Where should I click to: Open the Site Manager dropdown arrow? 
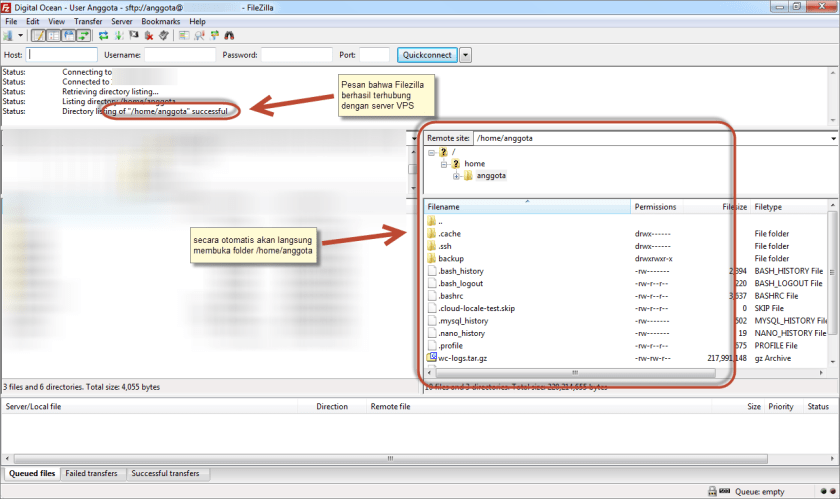point(20,35)
